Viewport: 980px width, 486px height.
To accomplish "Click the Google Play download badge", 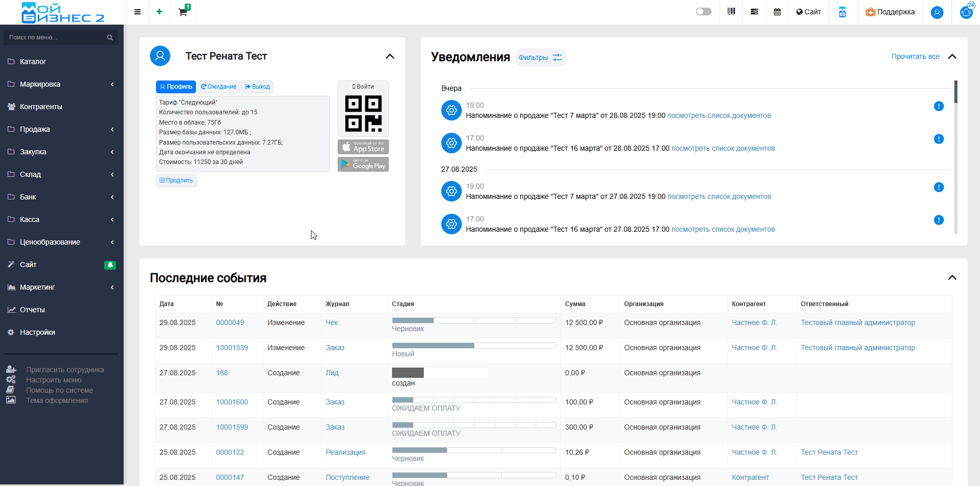I will 363,165.
